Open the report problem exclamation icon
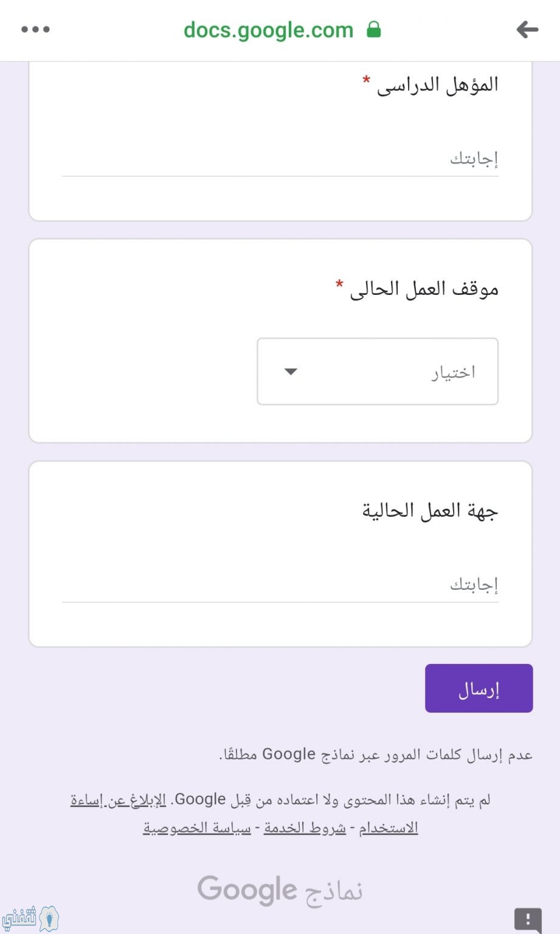Screen dimensions: 560x934 coord(528,919)
